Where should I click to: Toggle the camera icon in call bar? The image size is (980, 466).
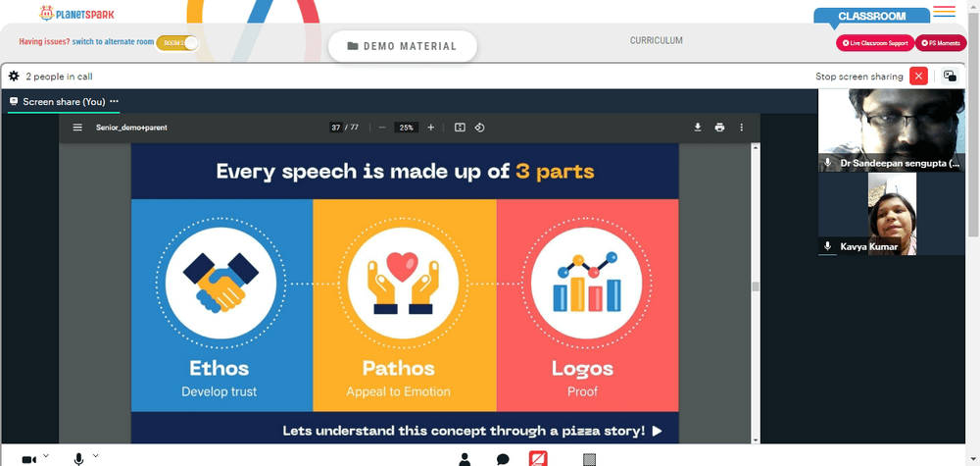(x=28, y=460)
